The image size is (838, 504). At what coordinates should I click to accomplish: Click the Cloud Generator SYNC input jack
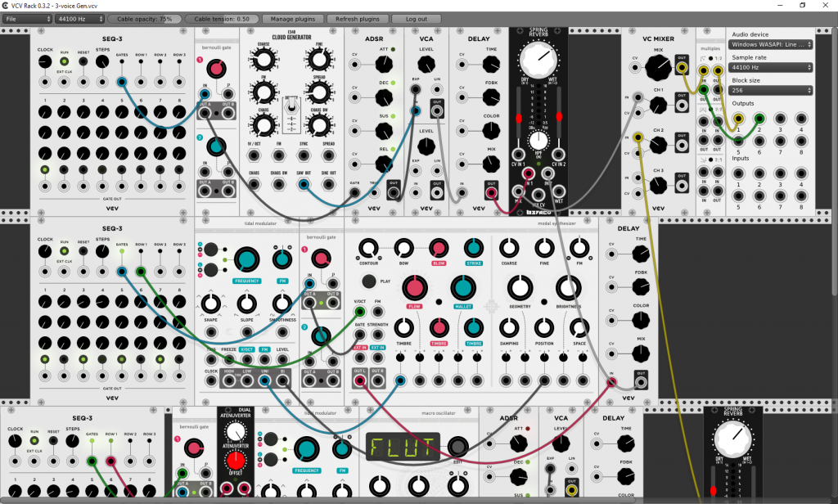304,155
